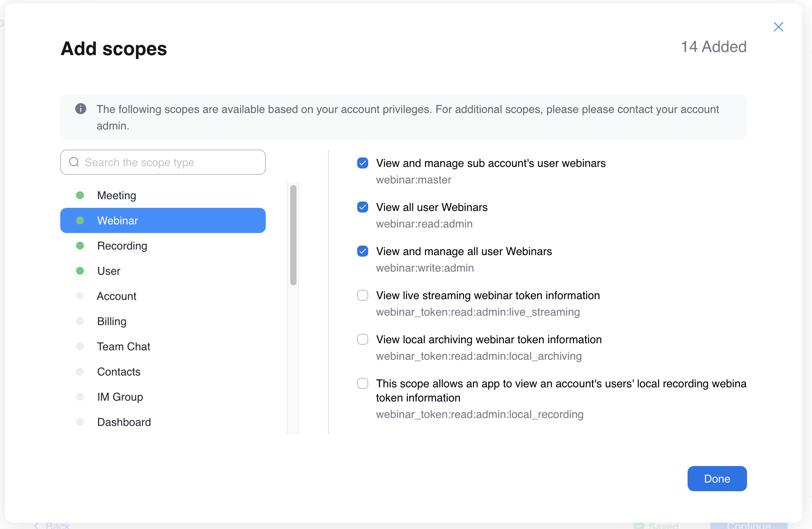Uncheck View all user Webinars checkbox
Image resolution: width=812 pixels, height=529 pixels.
tap(363, 207)
